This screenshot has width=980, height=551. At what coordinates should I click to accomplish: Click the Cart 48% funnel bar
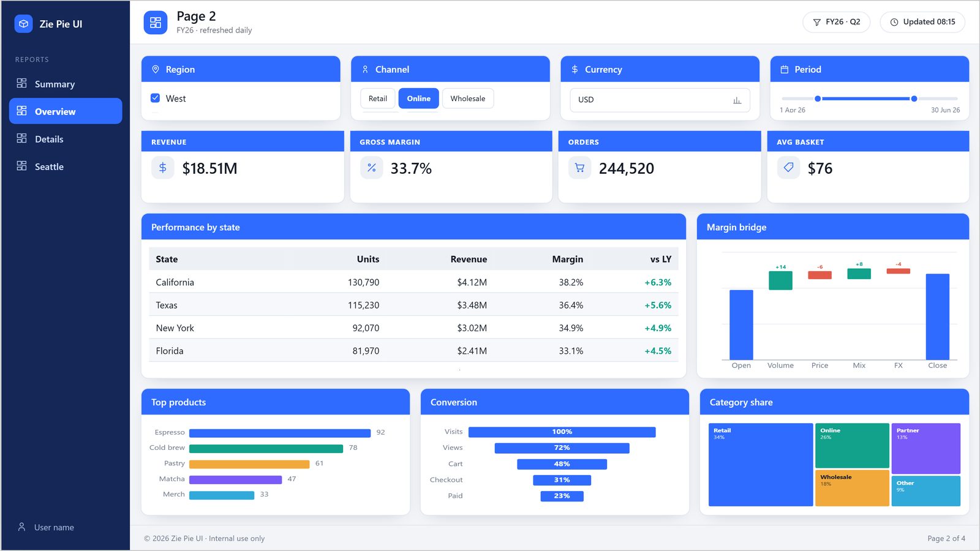(x=562, y=464)
